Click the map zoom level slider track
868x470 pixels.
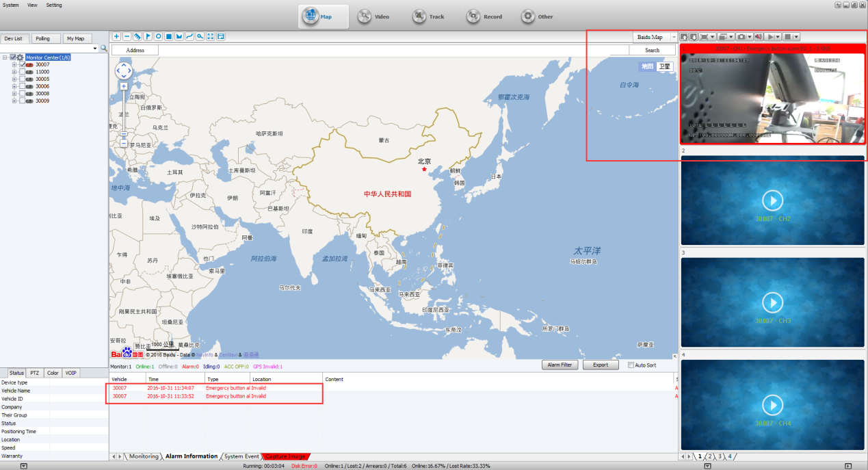(x=124, y=113)
